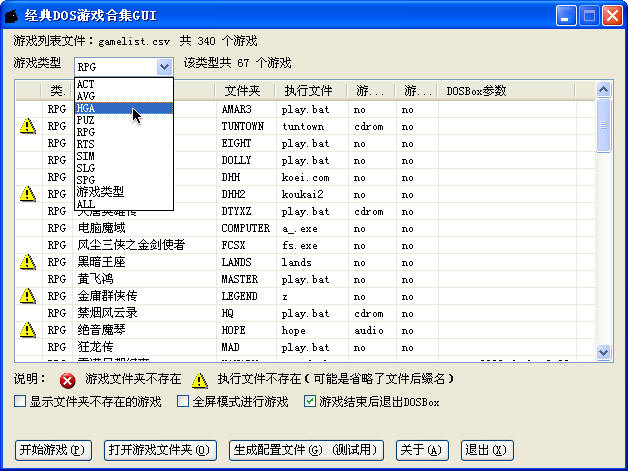The image size is (628, 471).
Task: Choose ALL from game type list
Action: [x=124, y=204]
